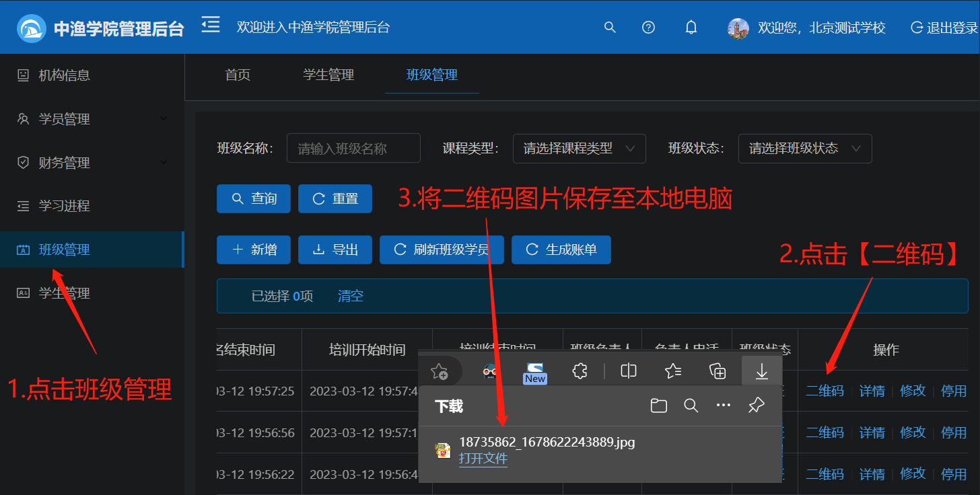Click 停用 in the 19:56:22 row

pyautogui.click(x=954, y=474)
